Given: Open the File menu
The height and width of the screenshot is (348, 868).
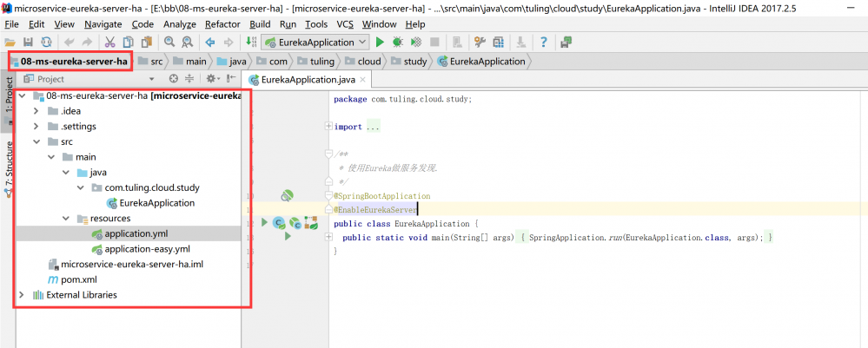Looking at the screenshot, I should click(x=11, y=24).
